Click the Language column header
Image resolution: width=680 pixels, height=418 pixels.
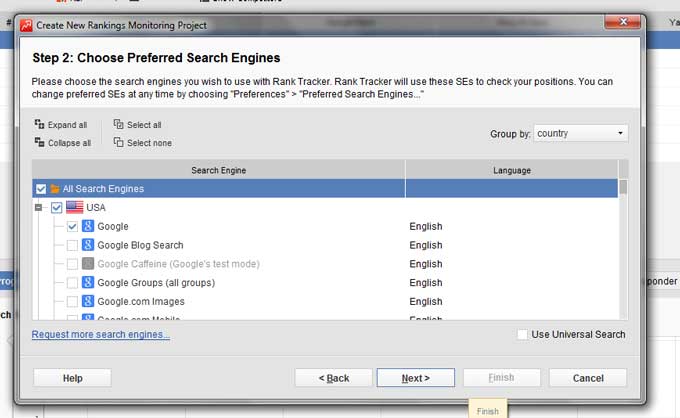511,170
